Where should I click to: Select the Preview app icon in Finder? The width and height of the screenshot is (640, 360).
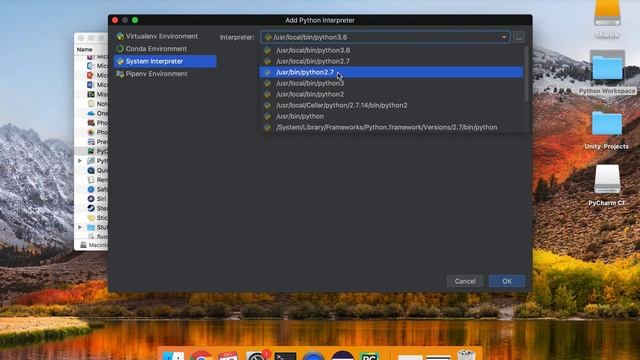tap(91, 142)
